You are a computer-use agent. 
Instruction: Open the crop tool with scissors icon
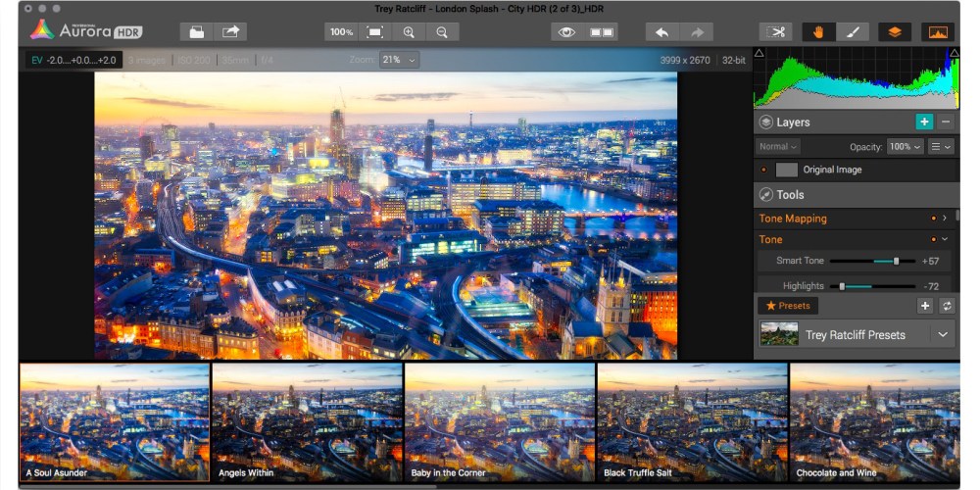coord(776,31)
